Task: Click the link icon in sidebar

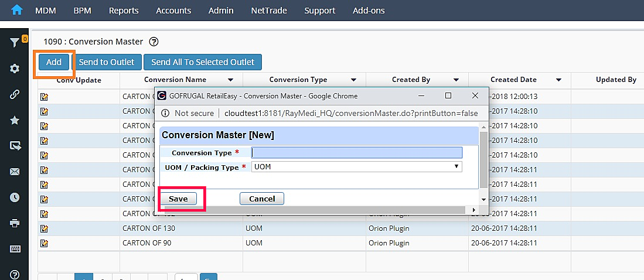Action: 15,94
